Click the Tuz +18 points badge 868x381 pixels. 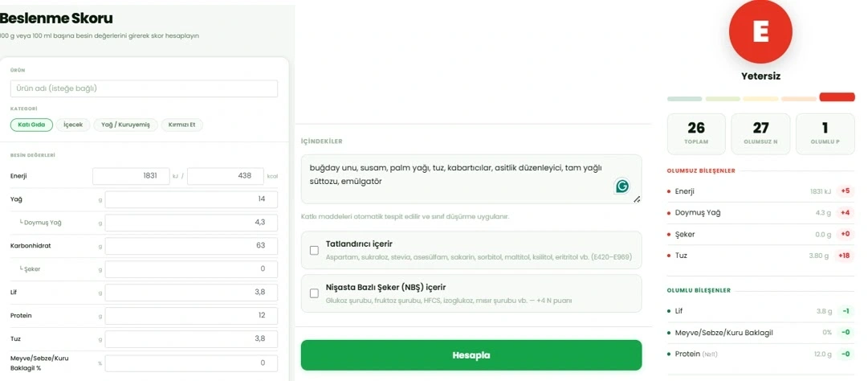(x=845, y=256)
